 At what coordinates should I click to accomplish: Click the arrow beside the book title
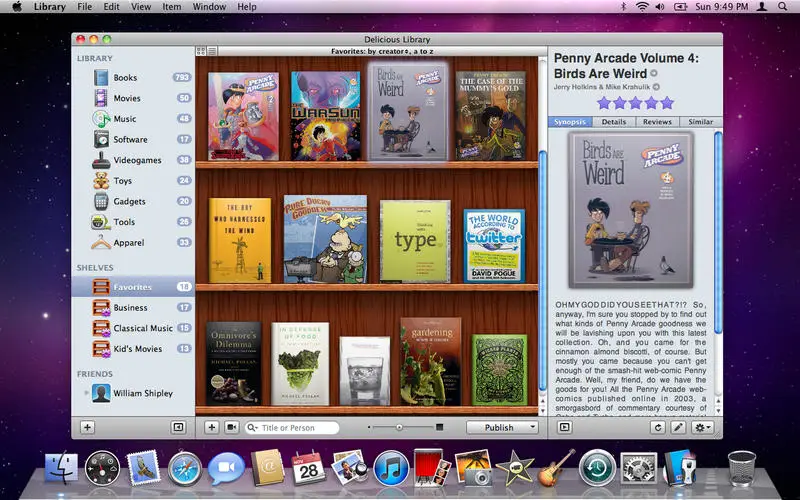(654, 73)
